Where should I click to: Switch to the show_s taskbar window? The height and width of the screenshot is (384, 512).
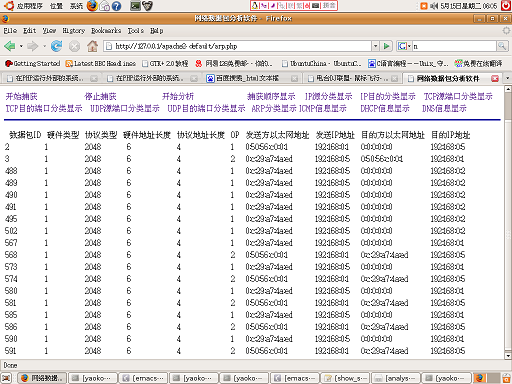tap(345, 378)
